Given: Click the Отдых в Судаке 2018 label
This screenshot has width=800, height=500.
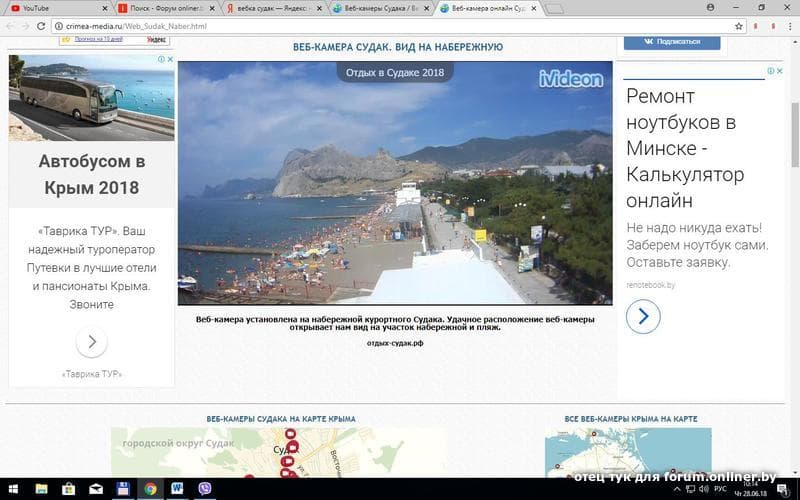Looking at the screenshot, I should pos(395,72).
